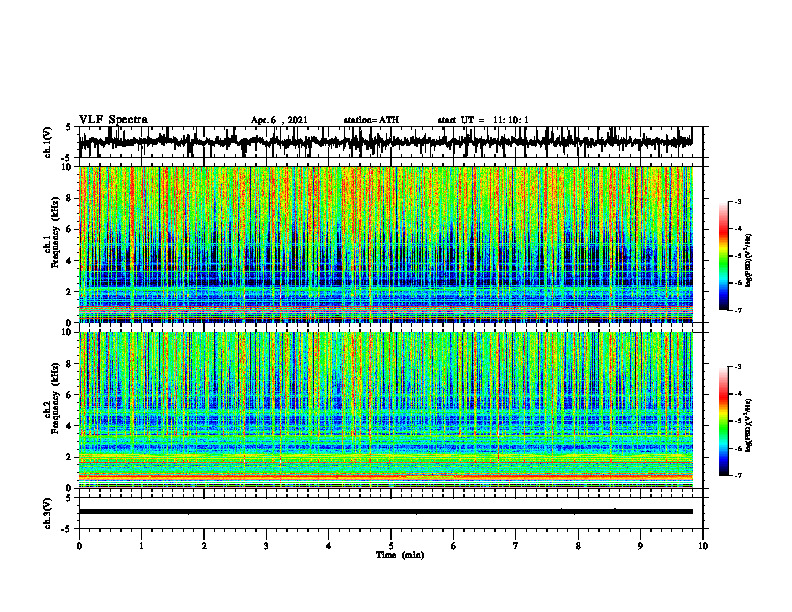This screenshot has width=792, height=612.
Task: Click the time axis tick label "10"
Action: [x=703, y=546]
